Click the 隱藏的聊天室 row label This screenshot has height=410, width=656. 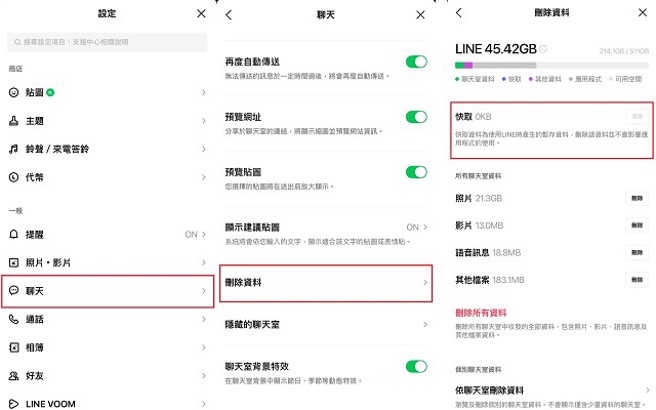252,324
